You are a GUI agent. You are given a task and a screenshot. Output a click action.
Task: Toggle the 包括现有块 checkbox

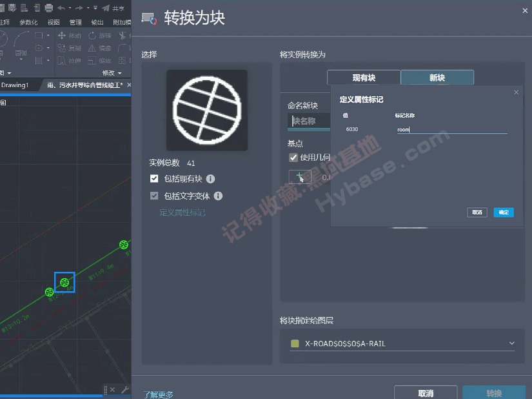pyautogui.click(x=154, y=179)
